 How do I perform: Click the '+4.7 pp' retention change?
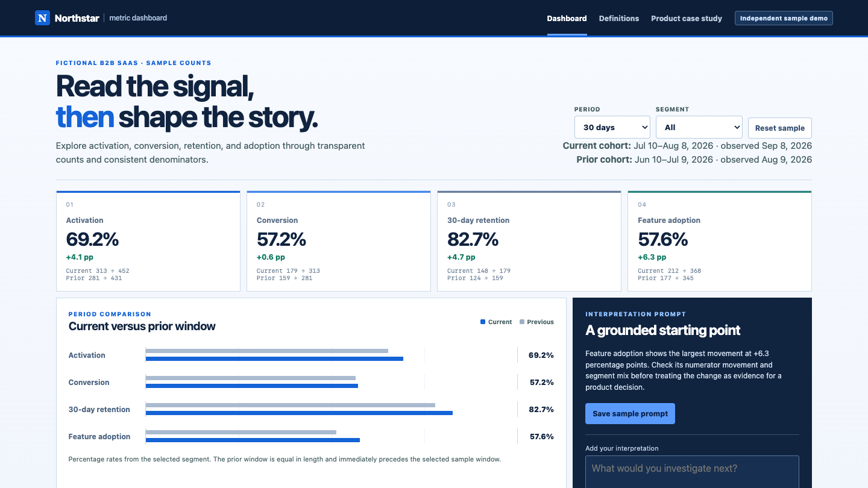coord(461,257)
